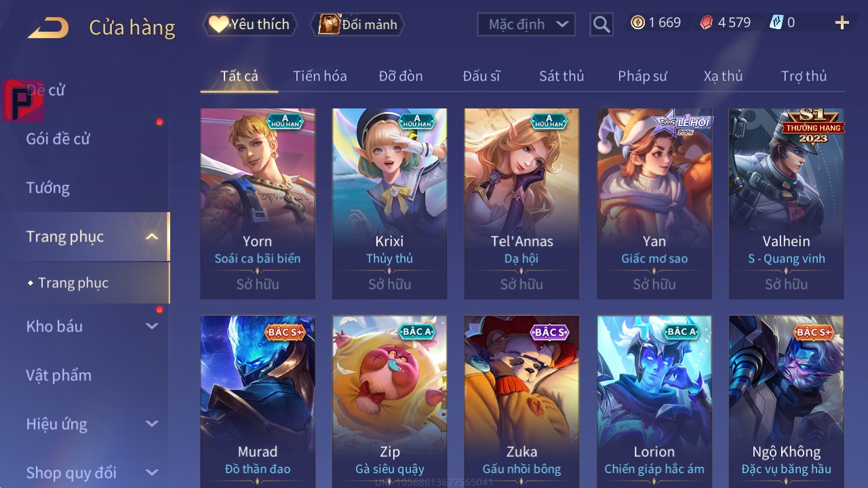Select the Murad Đồ thần đao skin

coord(258,401)
